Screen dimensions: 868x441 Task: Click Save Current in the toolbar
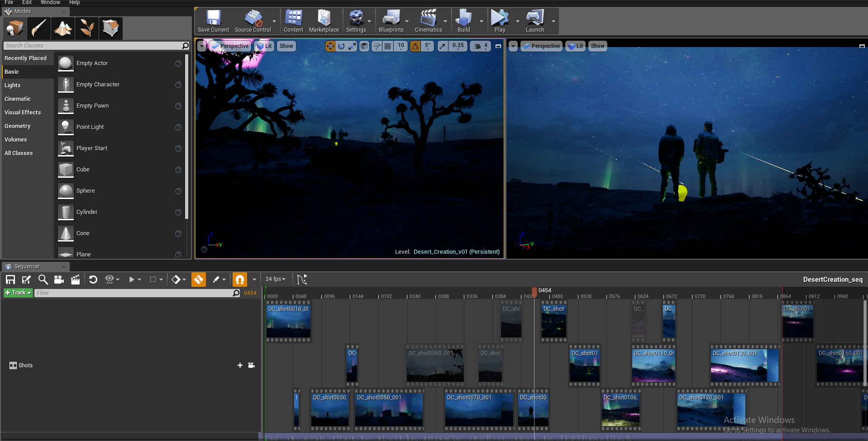(213, 21)
